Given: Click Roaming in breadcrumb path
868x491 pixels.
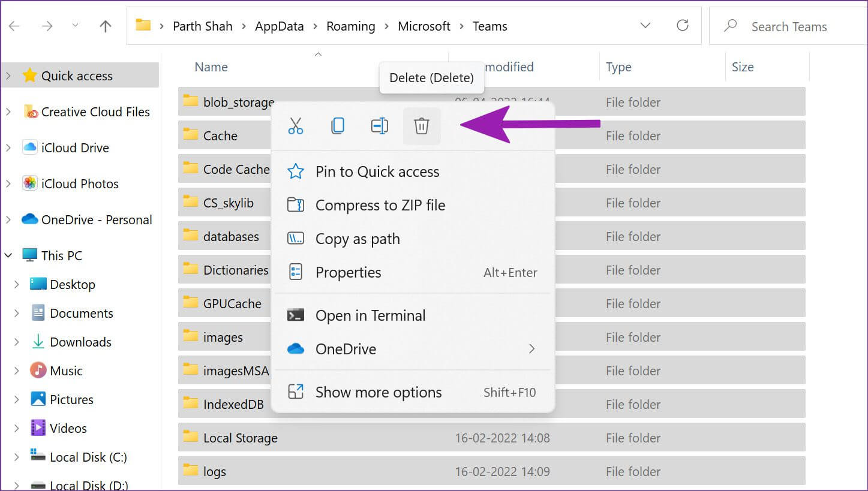Looking at the screenshot, I should [x=350, y=26].
